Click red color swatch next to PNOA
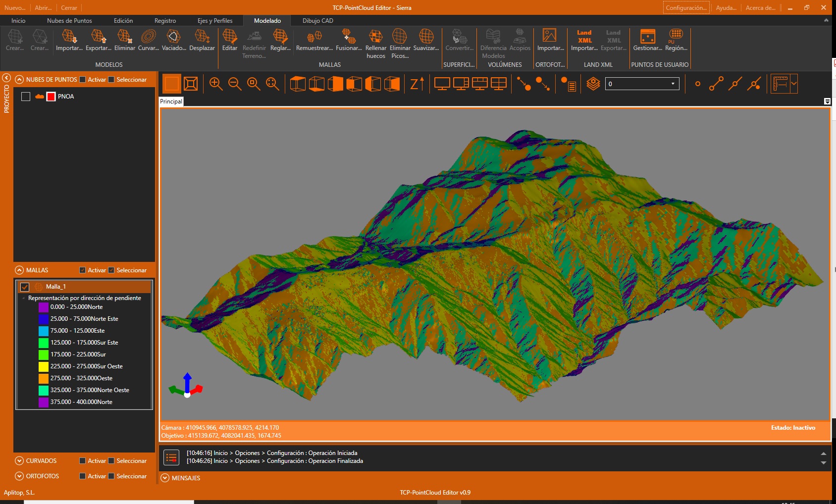The height and width of the screenshot is (504, 836). pyautogui.click(x=51, y=97)
